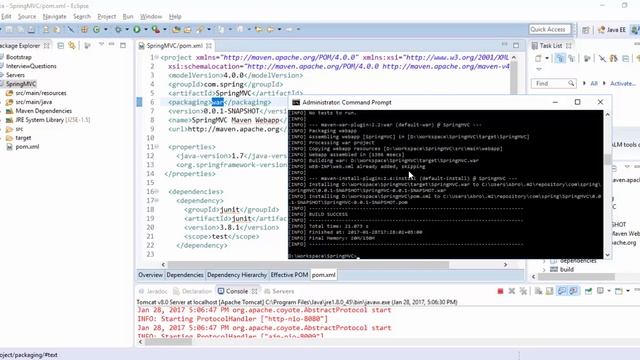Click the Pin Console icon
The height and width of the screenshot is (360, 640).
588,291
